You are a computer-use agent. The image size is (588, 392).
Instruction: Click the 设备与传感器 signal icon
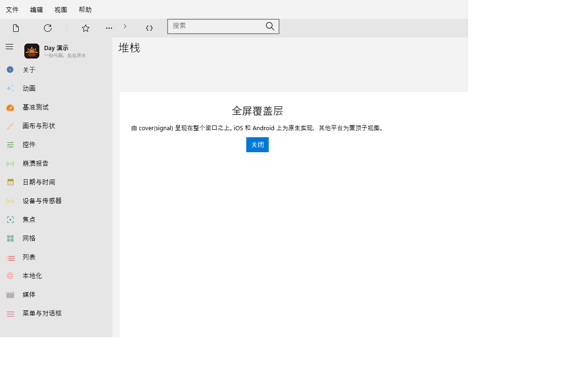[10, 201]
